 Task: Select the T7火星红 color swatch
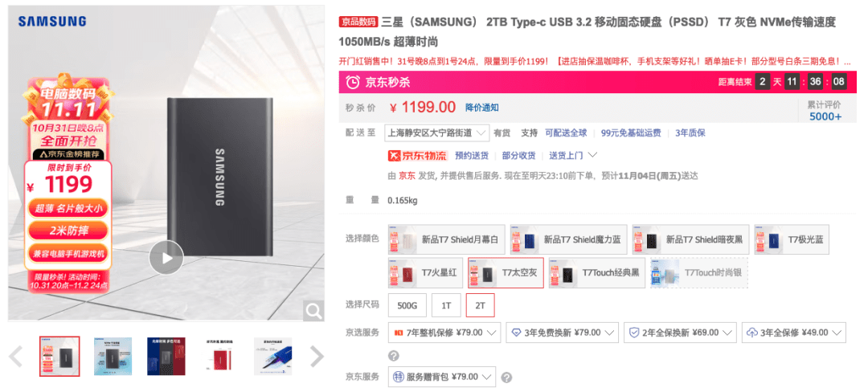coord(425,273)
